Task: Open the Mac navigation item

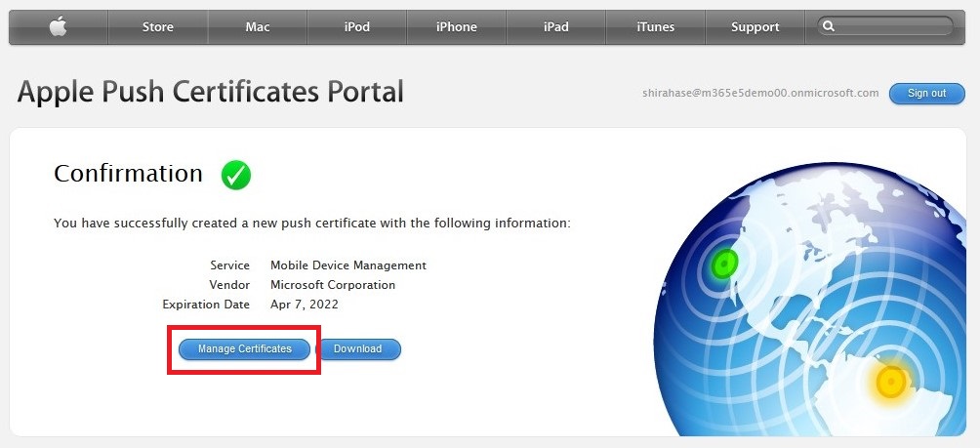Action: [258, 27]
